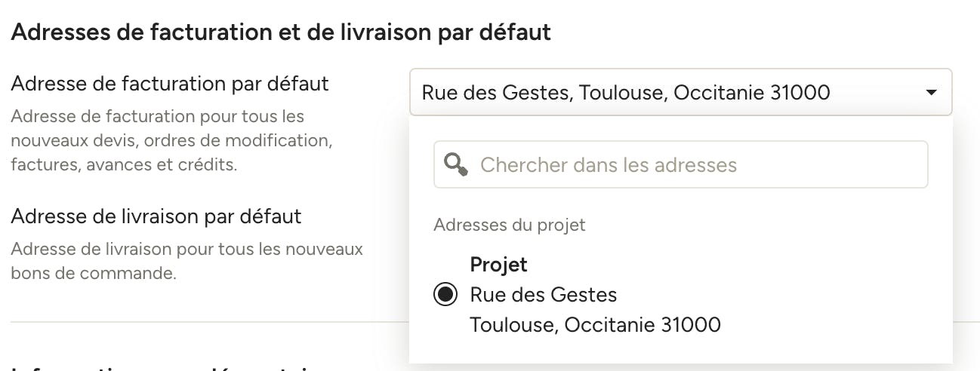Click 'Adresse de livraison par défaut' label

[x=156, y=216]
